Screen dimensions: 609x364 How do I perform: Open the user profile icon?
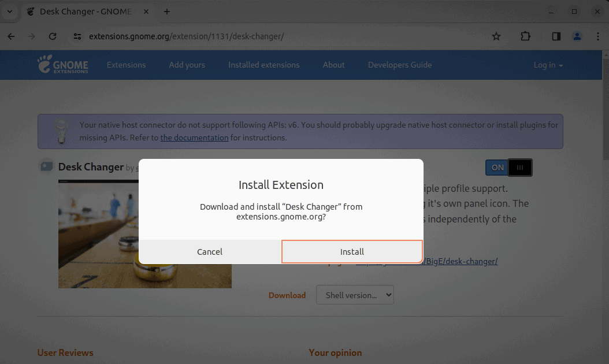tap(577, 36)
